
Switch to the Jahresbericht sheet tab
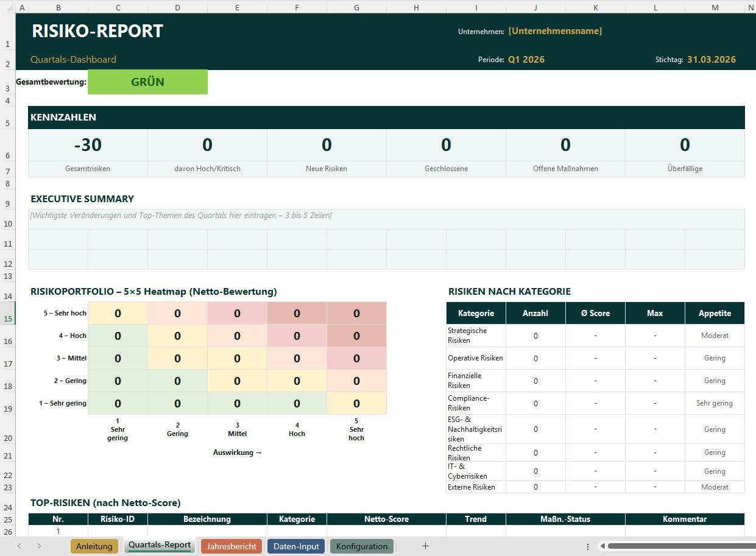[231, 546]
